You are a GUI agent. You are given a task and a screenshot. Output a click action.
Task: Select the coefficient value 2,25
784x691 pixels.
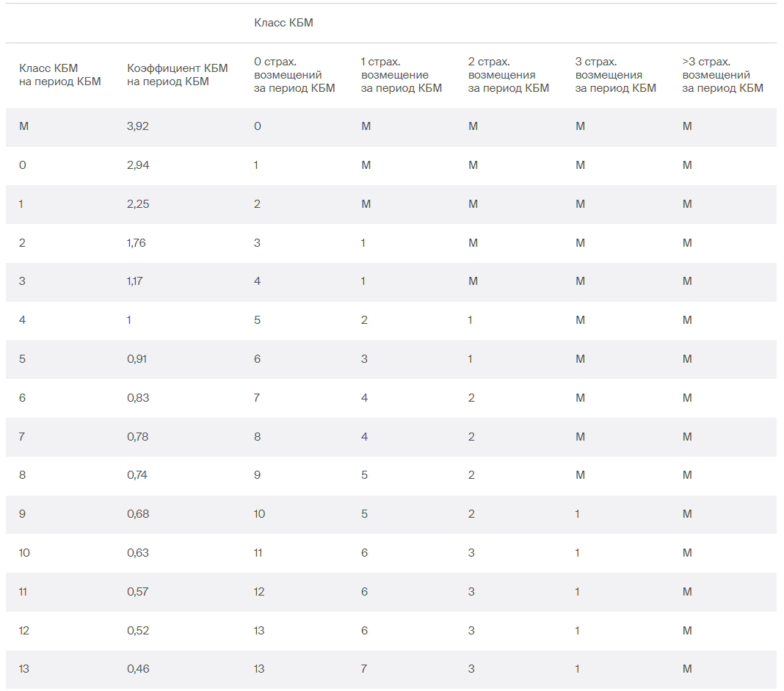coord(138,204)
